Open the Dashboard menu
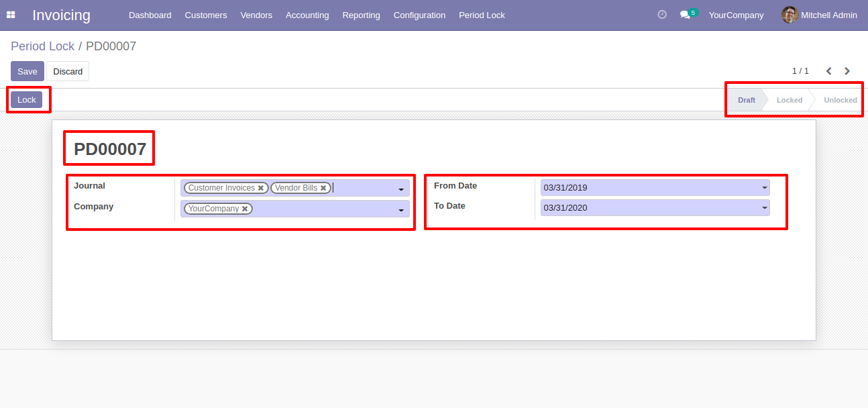This screenshot has height=408, width=868. 150,15
